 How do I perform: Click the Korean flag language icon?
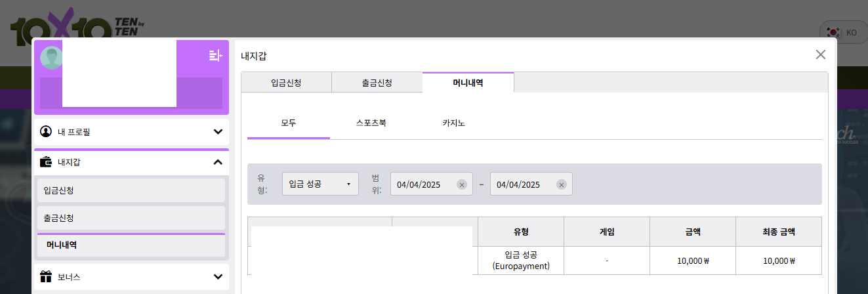[x=834, y=32]
